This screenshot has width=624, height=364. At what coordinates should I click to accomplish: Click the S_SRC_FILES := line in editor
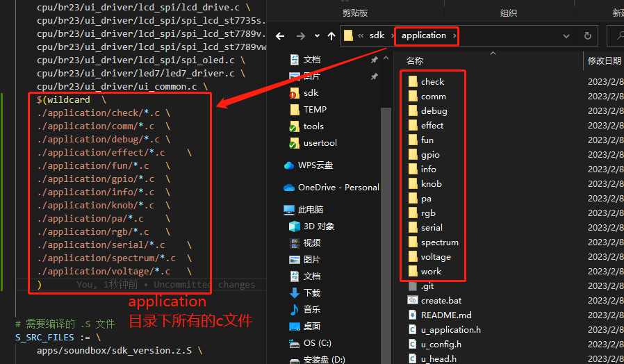click(x=58, y=338)
